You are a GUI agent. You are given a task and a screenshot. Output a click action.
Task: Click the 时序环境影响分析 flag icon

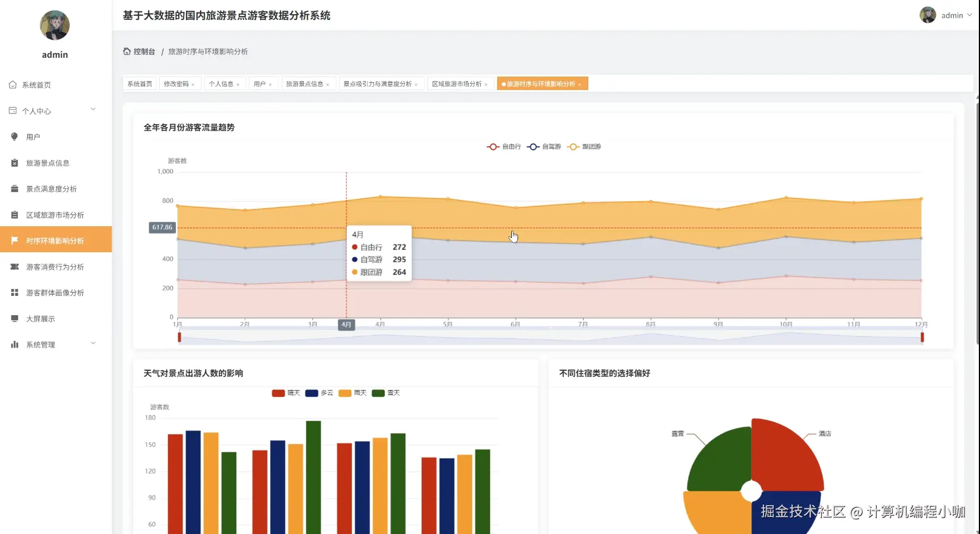(15, 240)
